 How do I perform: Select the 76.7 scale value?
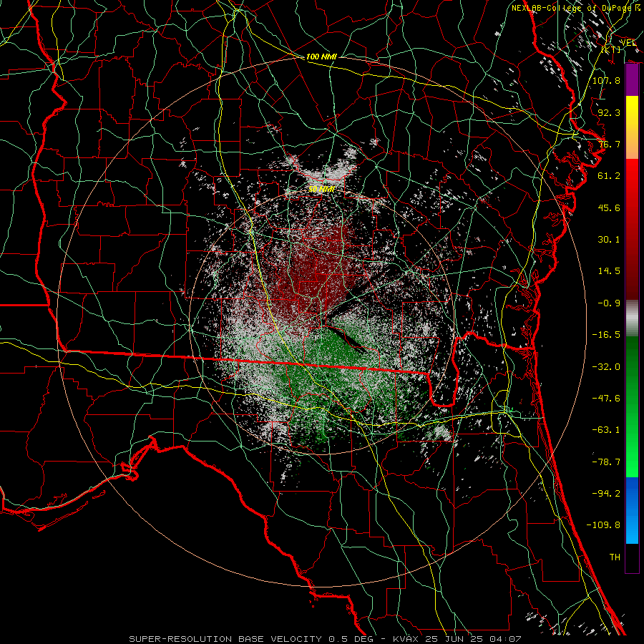(x=609, y=144)
